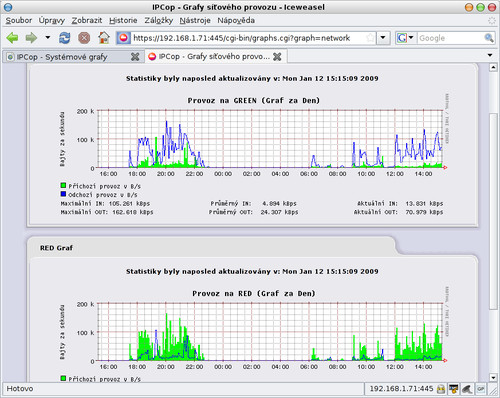Click the grey shoe-shaped status bar icon
This screenshot has width=500, height=398.
(x=467, y=389)
